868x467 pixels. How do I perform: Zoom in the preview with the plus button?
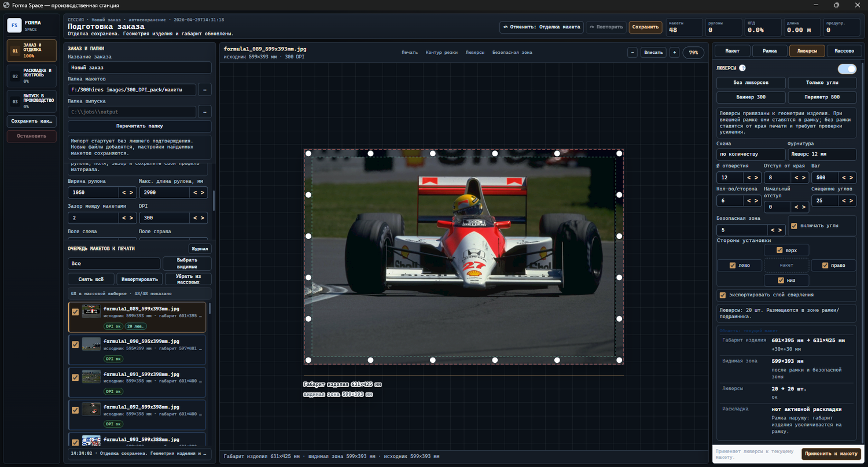[x=674, y=53]
